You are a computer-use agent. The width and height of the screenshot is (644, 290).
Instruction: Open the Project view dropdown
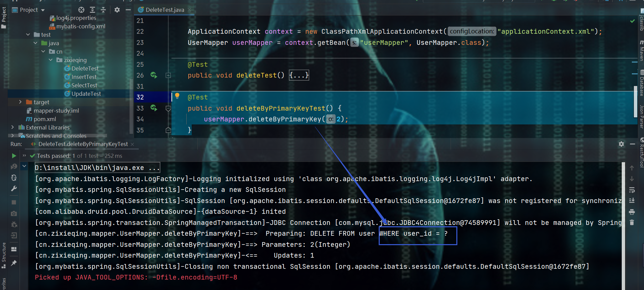pos(43,10)
